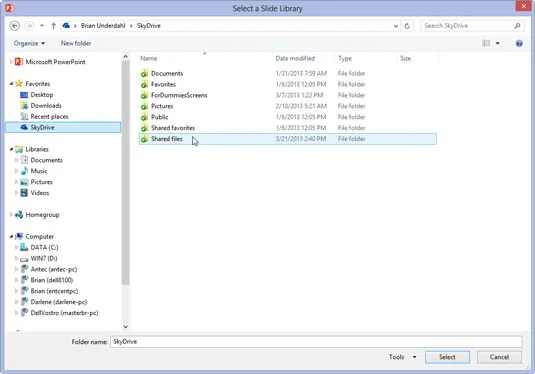Click the Folder name text field
This screenshot has height=374, width=535.
[316, 342]
